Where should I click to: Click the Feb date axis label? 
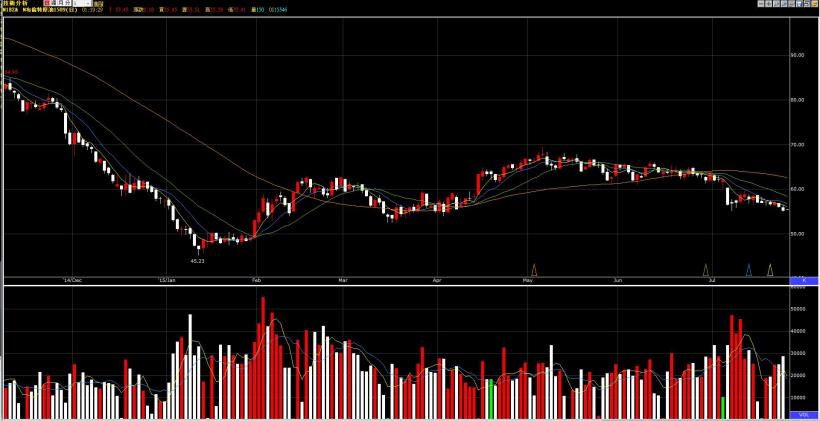click(256, 280)
